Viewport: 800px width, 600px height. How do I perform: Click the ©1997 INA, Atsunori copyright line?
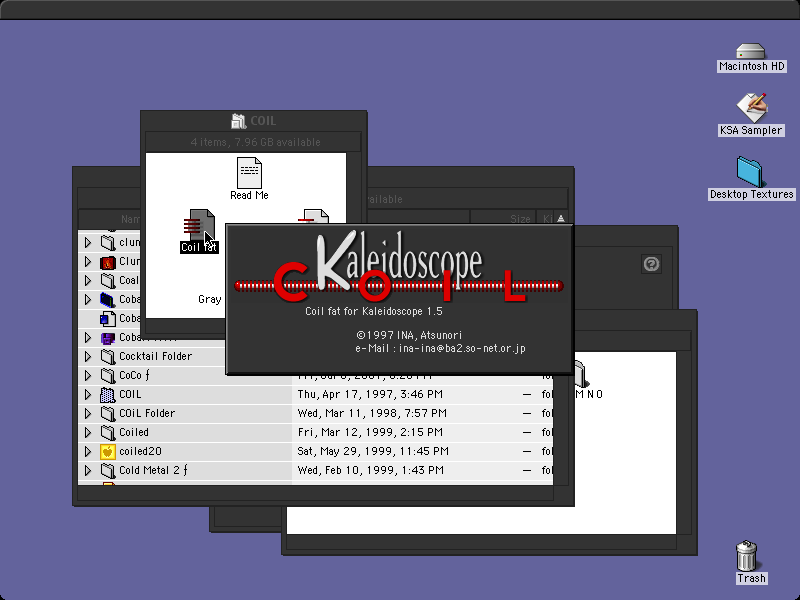coord(409,335)
